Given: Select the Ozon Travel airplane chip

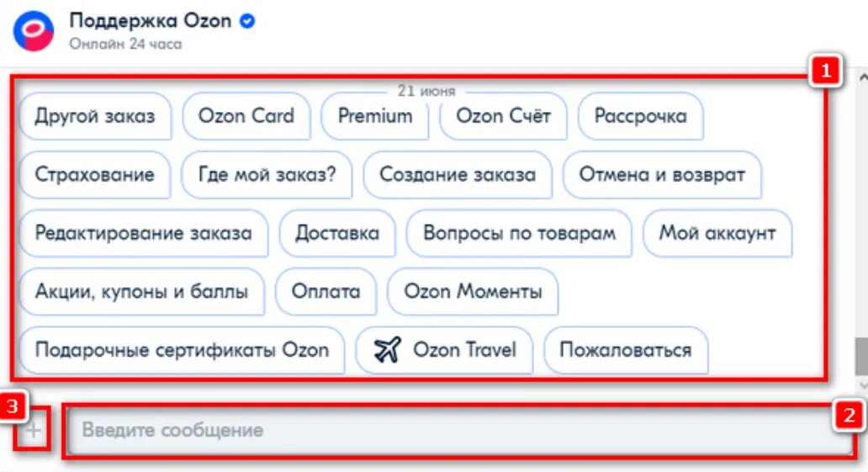Looking at the screenshot, I should (x=444, y=349).
